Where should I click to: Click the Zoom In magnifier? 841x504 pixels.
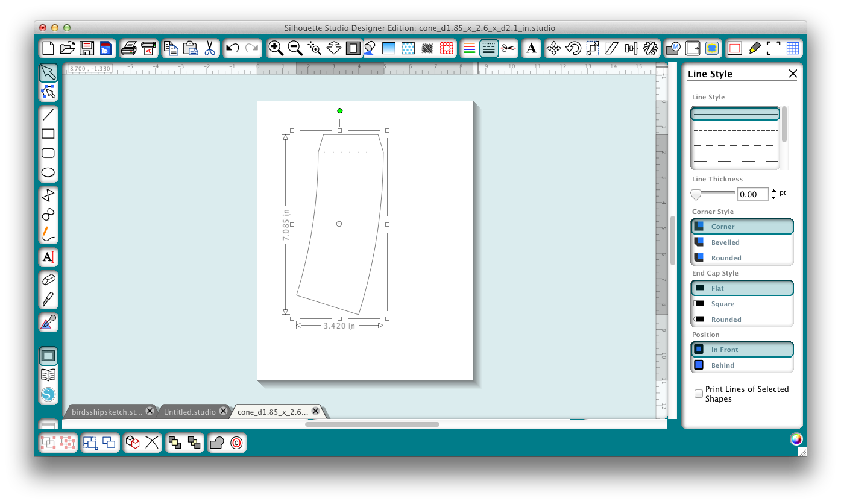pyautogui.click(x=276, y=48)
